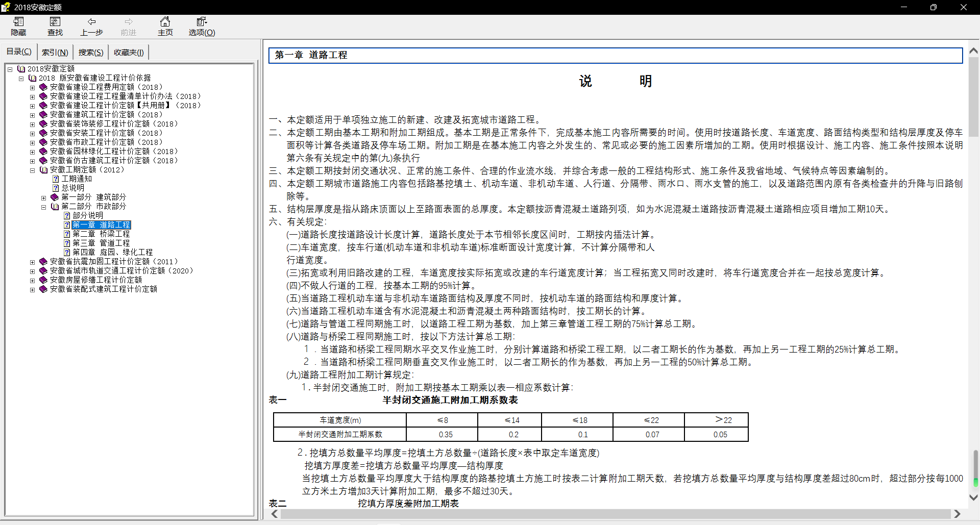Expand 第一部分 建筑部分 node

43,197
